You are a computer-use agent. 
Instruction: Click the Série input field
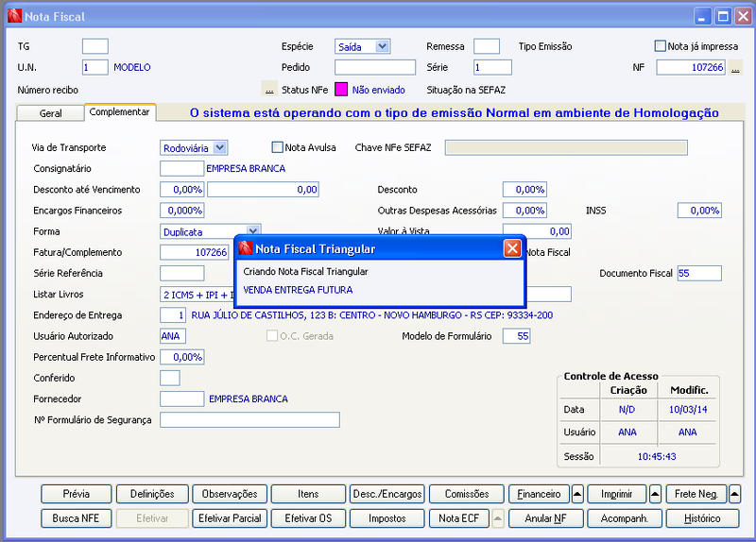coord(492,67)
